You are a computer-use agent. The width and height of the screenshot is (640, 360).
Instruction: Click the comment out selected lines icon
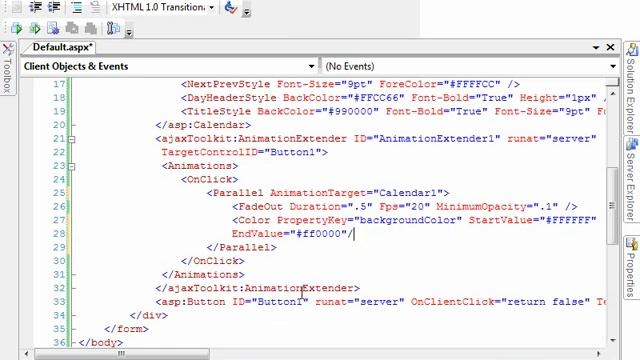(76, 7)
